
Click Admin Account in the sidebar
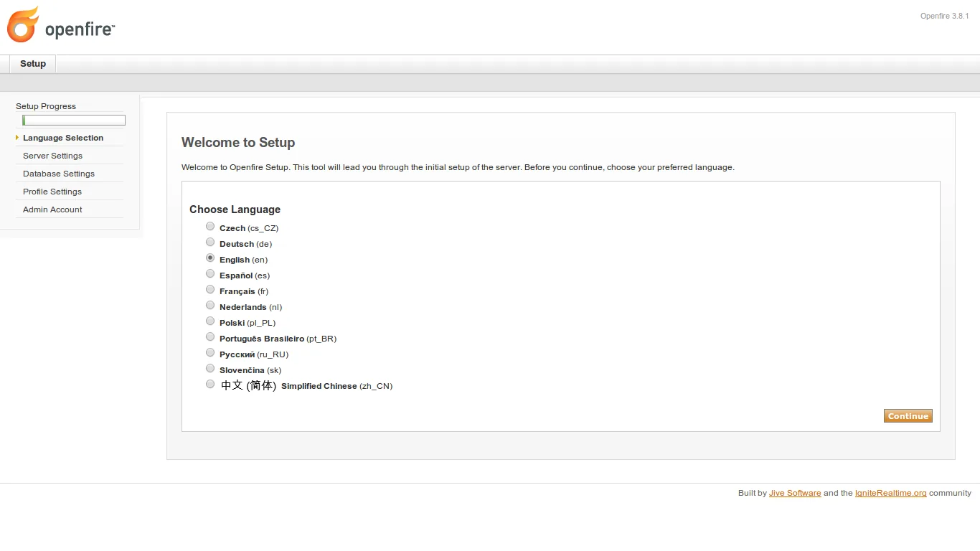pyautogui.click(x=52, y=209)
